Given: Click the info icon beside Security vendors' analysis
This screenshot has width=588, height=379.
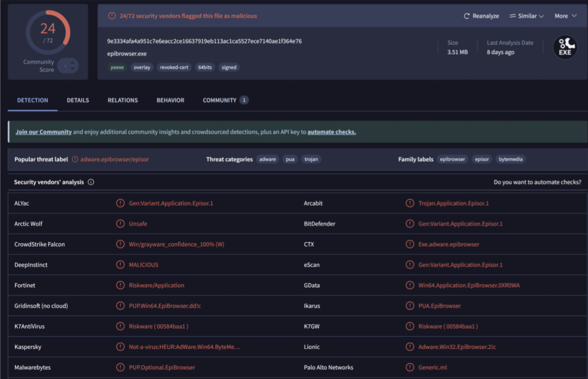Looking at the screenshot, I should point(91,182).
